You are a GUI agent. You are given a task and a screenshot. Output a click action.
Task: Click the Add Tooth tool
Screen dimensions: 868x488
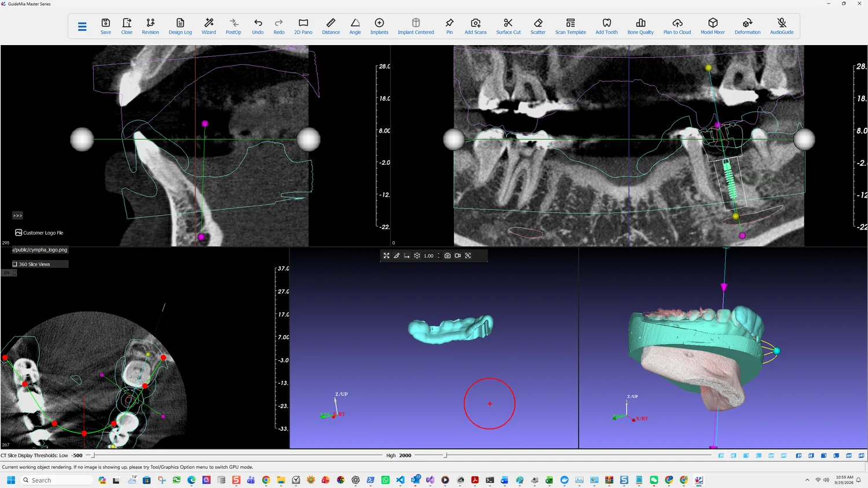coord(607,26)
